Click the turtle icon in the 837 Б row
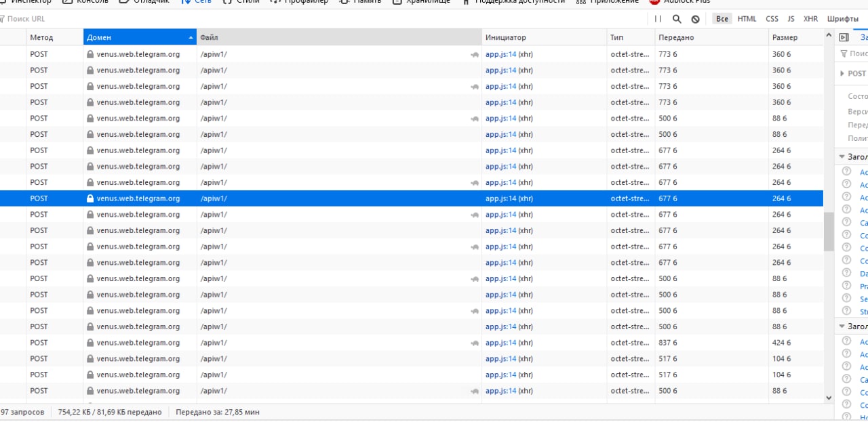This screenshot has height=422, width=868. pos(475,343)
